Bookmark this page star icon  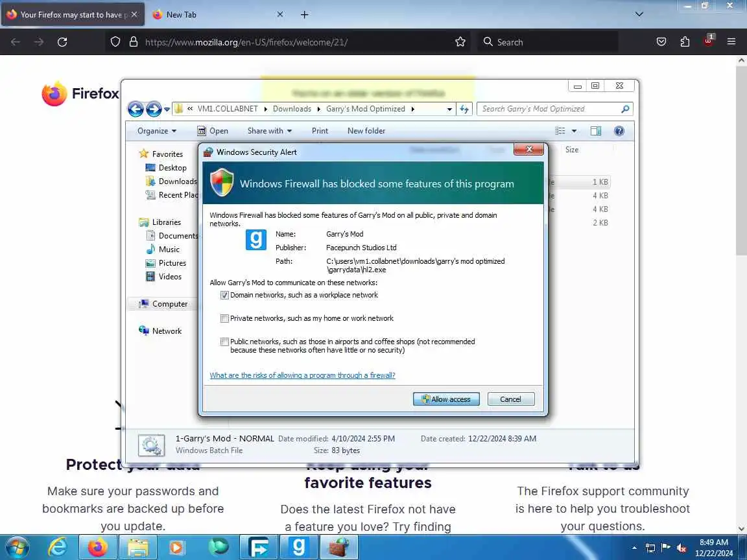pos(460,42)
